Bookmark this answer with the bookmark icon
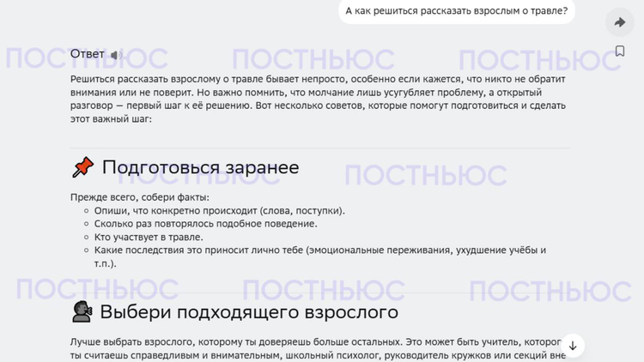 [620, 51]
